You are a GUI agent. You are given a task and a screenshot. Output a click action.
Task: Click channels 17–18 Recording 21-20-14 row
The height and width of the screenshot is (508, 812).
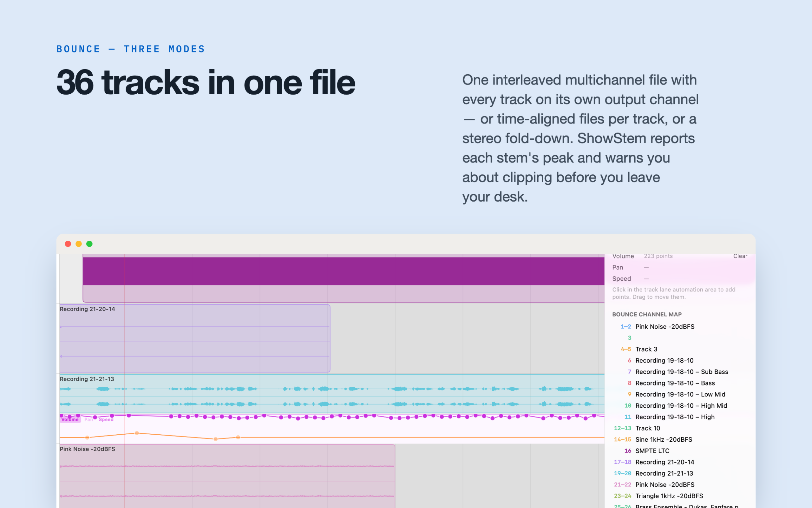(680, 462)
